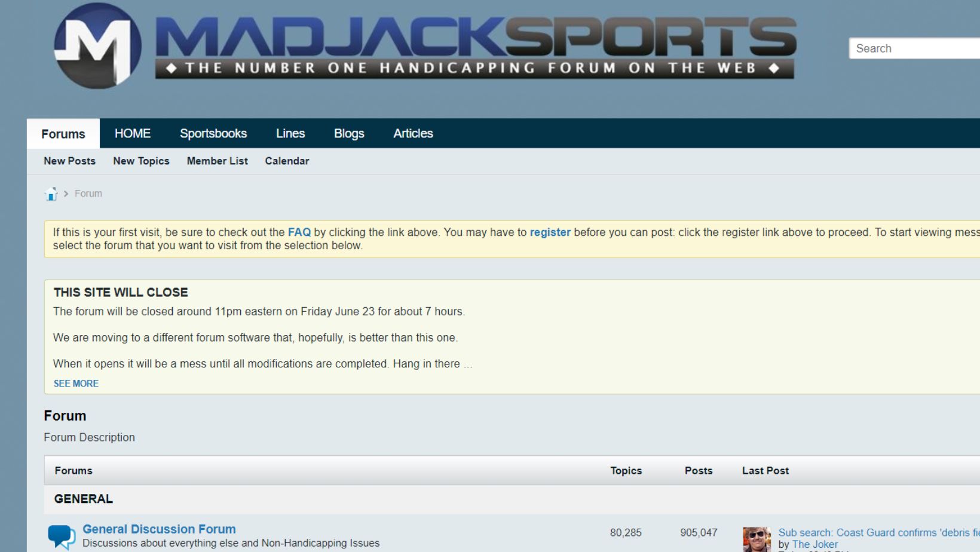Screen dimensions: 980x552
Task: Open the General Discussion Forum link
Action: (x=159, y=529)
